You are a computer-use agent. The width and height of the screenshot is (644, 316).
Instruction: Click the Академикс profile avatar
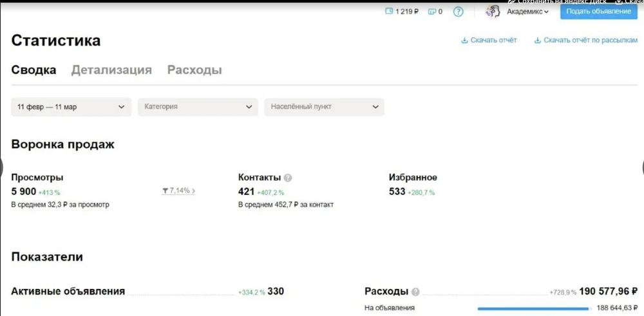pos(492,12)
